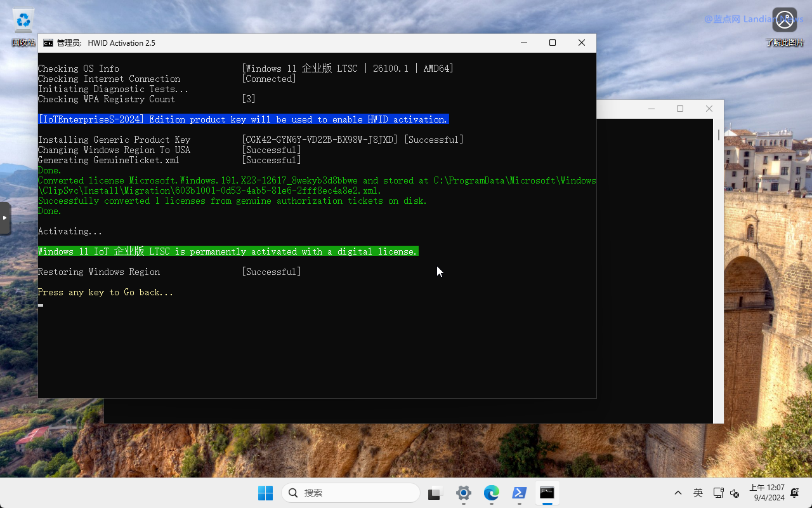The width and height of the screenshot is (812, 508).
Task: Open the Windows Start menu
Action: [x=265, y=493]
